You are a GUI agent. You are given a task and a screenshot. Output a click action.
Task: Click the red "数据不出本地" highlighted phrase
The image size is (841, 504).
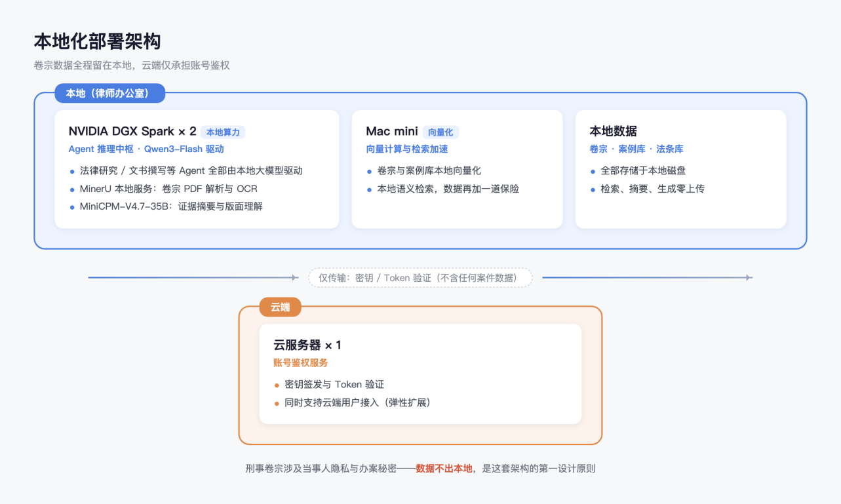click(x=444, y=469)
